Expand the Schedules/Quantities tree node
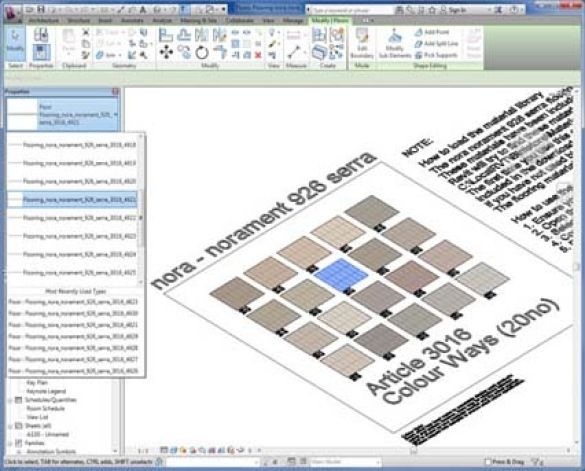The width and height of the screenshot is (585, 471). 10,400
